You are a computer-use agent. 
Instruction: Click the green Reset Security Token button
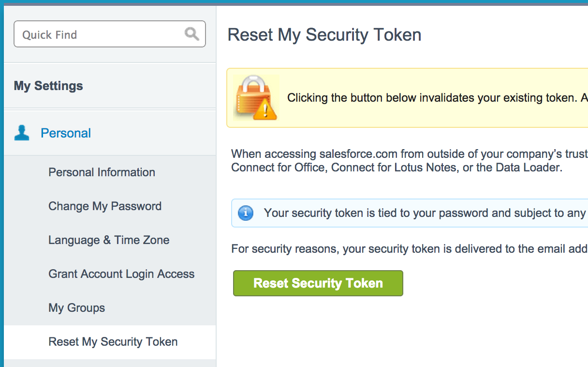click(318, 283)
